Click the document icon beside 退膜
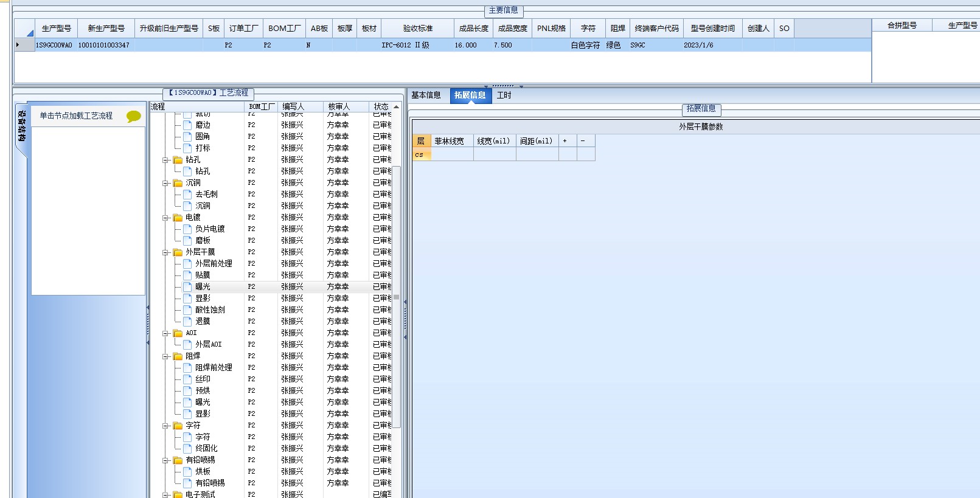 [x=188, y=321]
